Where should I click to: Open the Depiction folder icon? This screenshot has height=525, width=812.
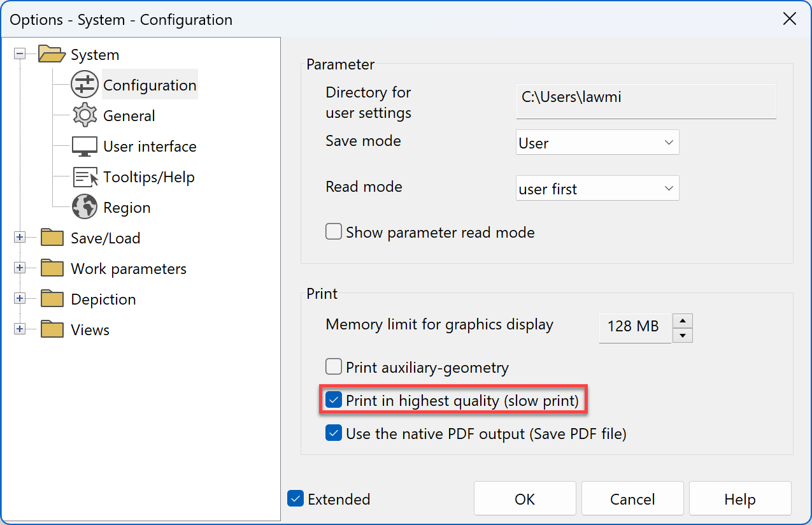(51, 298)
